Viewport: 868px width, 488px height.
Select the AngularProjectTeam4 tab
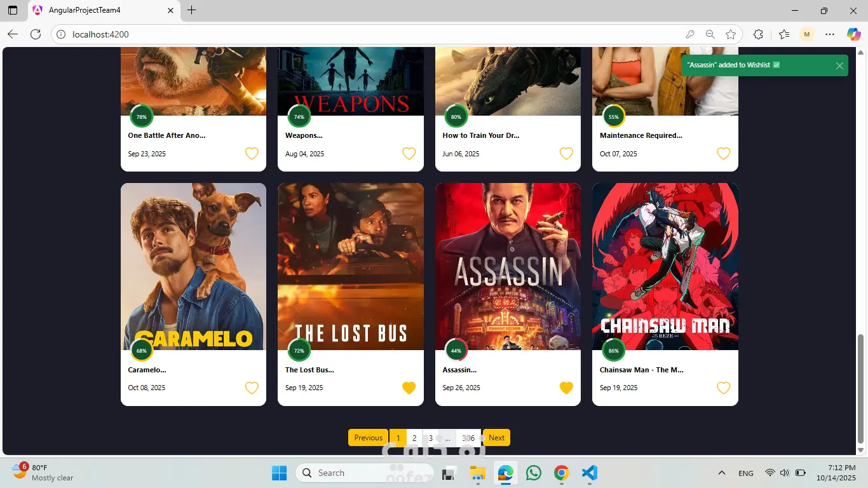(x=104, y=11)
